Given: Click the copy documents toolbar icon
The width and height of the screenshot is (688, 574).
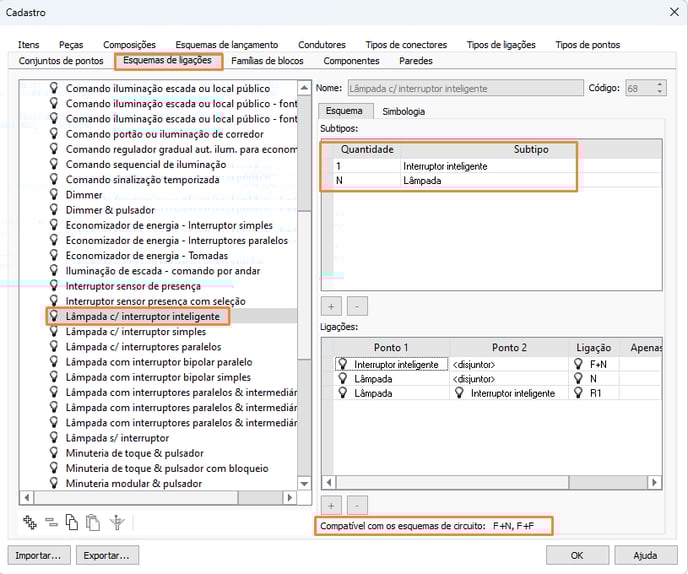Looking at the screenshot, I should click(x=72, y=522).
